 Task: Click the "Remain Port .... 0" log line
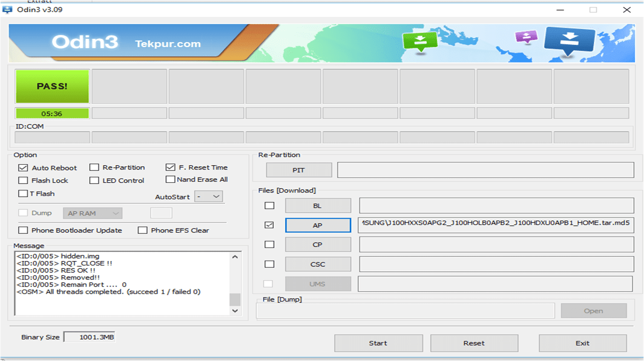71,284
